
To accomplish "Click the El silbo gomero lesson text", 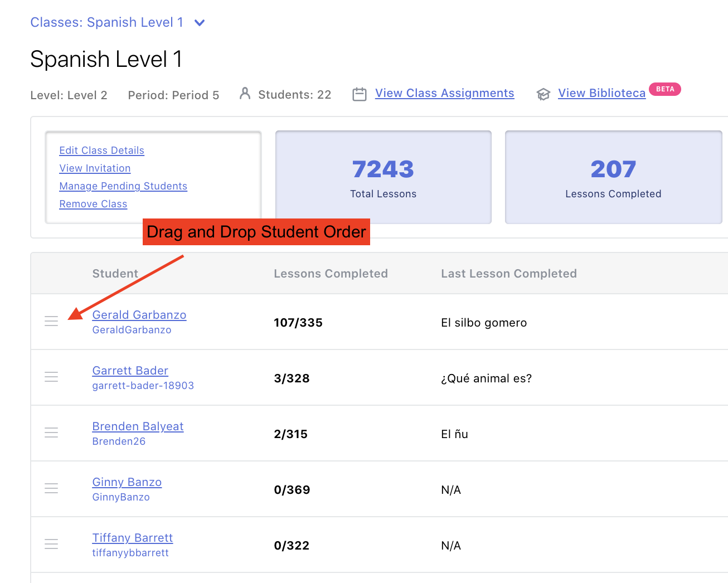I will tap(484, 323).
